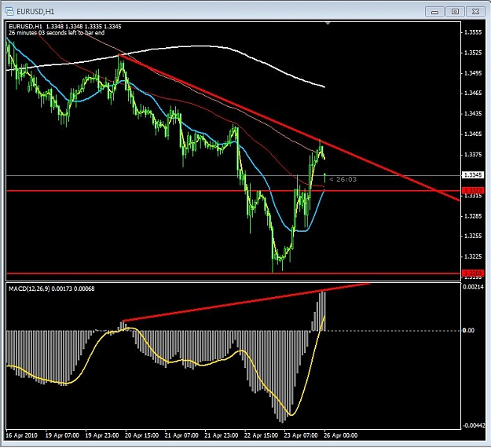Viewport: 491px width, 448px height.
Task: Click the 1.3495 price scale value
Action: [473, 73]
